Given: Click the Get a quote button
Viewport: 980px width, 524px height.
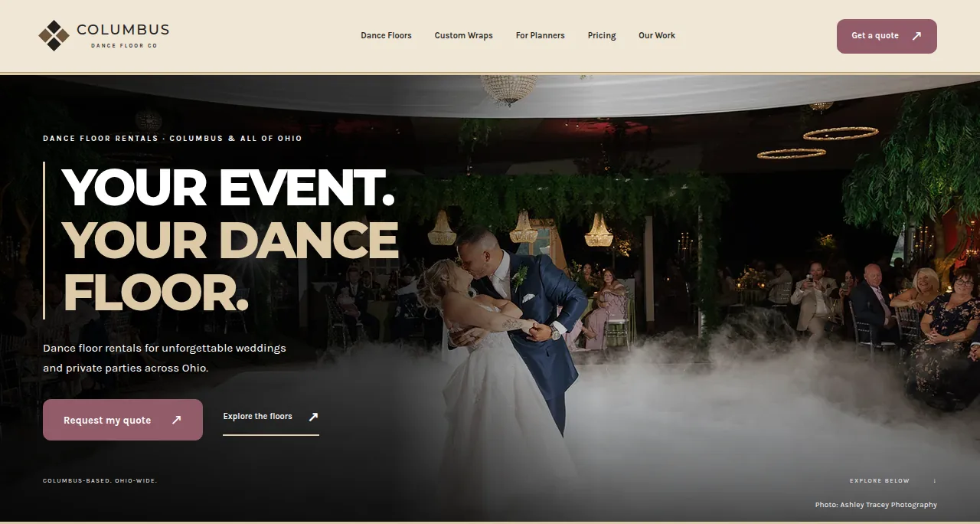Looking at the screenshot, I should tap(887, 36).
